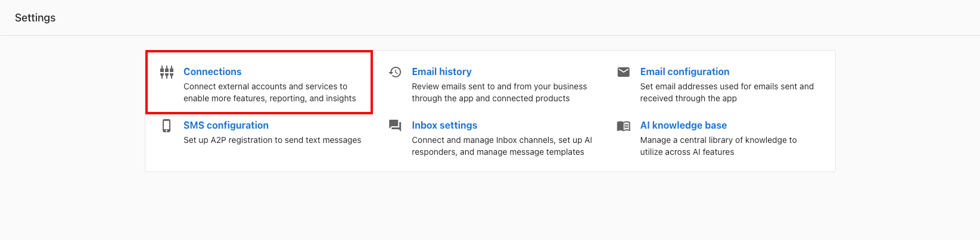This screenshot has height=240, width=980.
Task: Click the AI knowledge base book icon
Action: tap(623, 126)
